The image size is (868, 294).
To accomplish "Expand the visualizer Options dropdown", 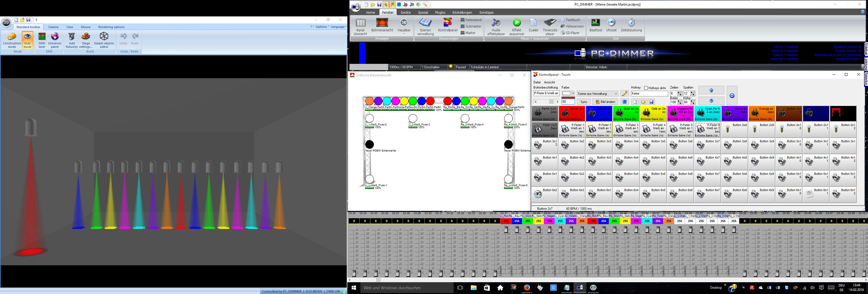I will point(322,27).
